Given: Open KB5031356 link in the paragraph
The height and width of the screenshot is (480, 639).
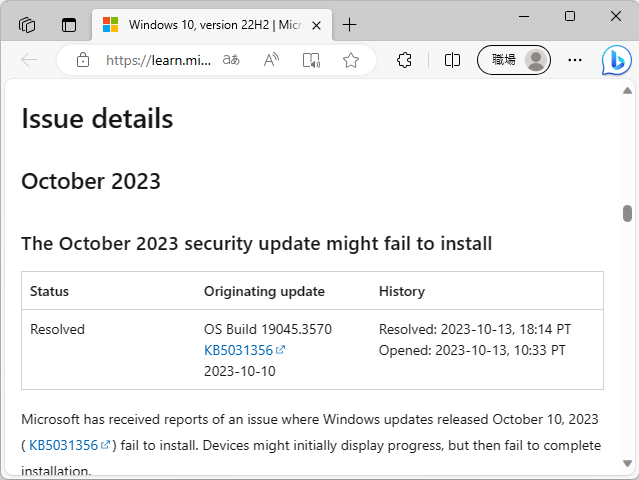Looking at the screenshot, I should [64, 445].
